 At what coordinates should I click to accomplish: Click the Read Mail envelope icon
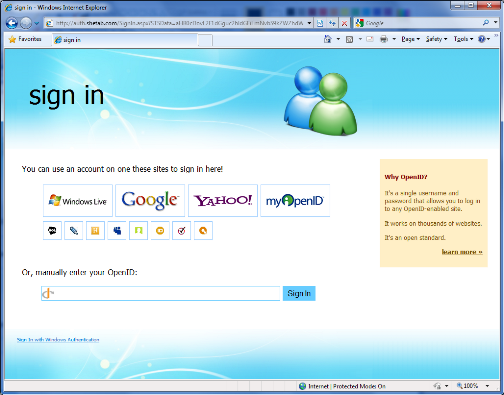coord(370,39)
